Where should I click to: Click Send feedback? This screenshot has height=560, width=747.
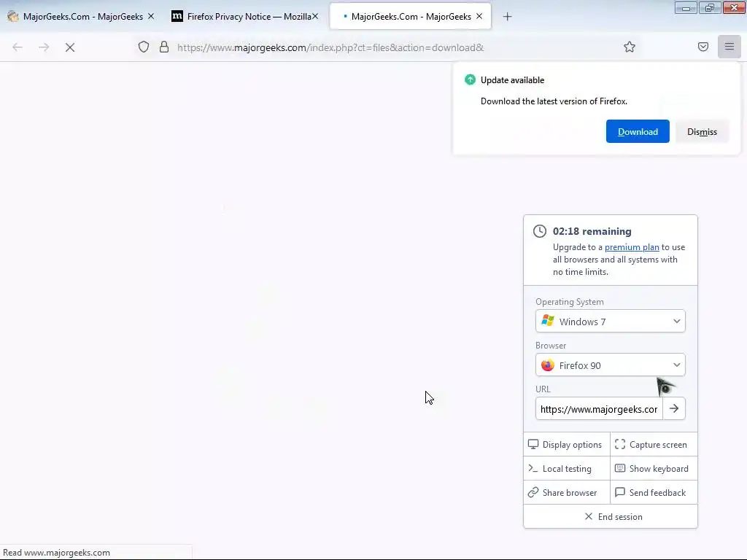[654, 492]
